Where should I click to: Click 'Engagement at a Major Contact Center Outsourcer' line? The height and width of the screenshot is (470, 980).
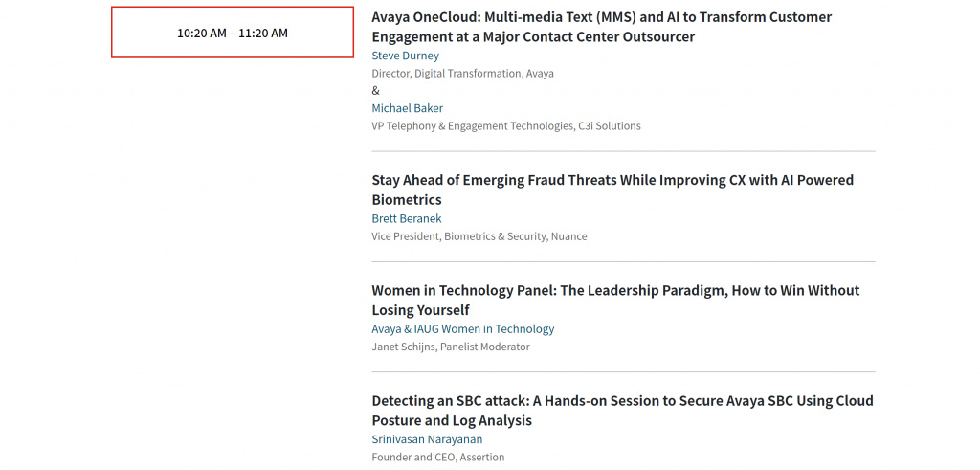pyautogui.click(x=533, y=37)
